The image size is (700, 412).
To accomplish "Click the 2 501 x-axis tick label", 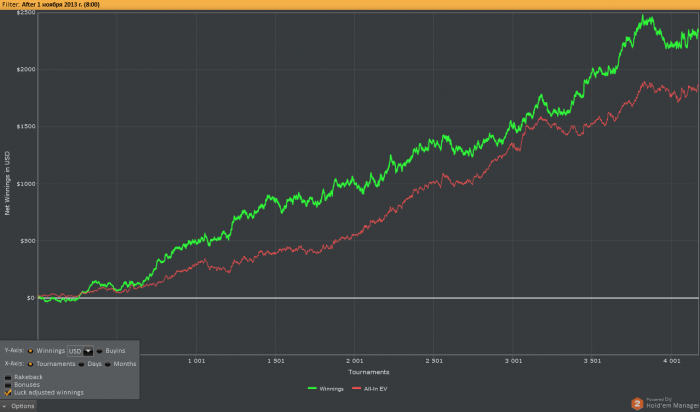I will tap(434, 361).
